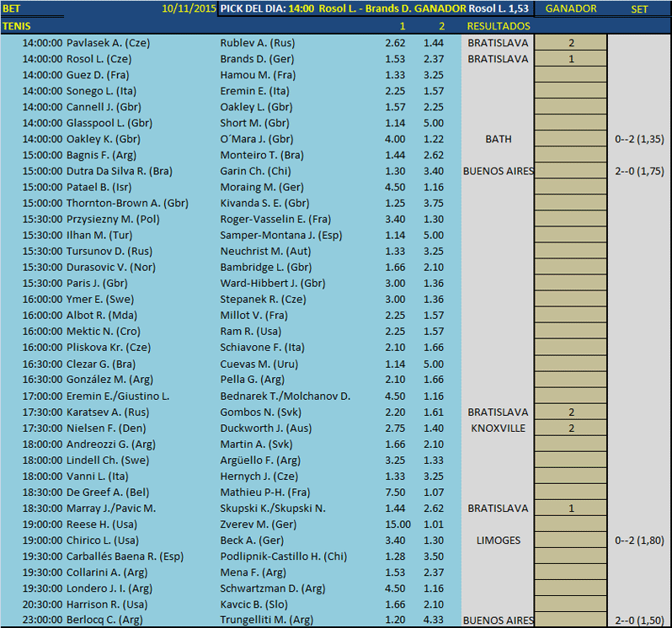
Task: Select 'Trungelliti M. (Arg)' cell
Action: 267,620
